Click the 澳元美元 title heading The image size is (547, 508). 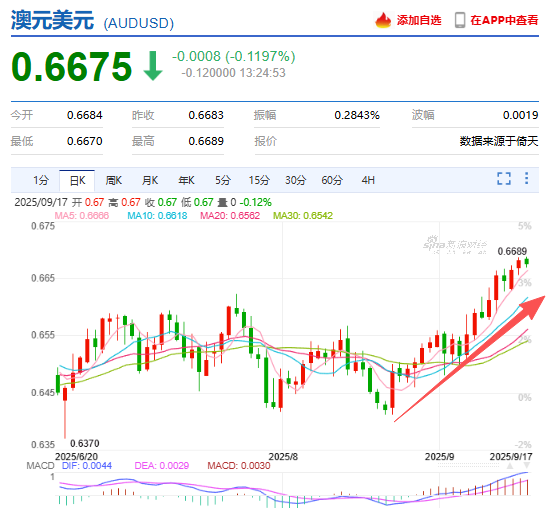click(52, 20)
